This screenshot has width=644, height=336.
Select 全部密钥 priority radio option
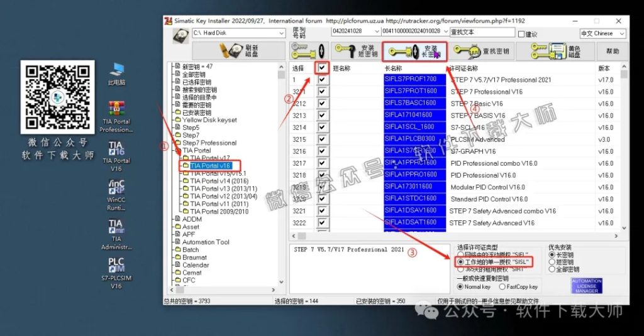552,269
